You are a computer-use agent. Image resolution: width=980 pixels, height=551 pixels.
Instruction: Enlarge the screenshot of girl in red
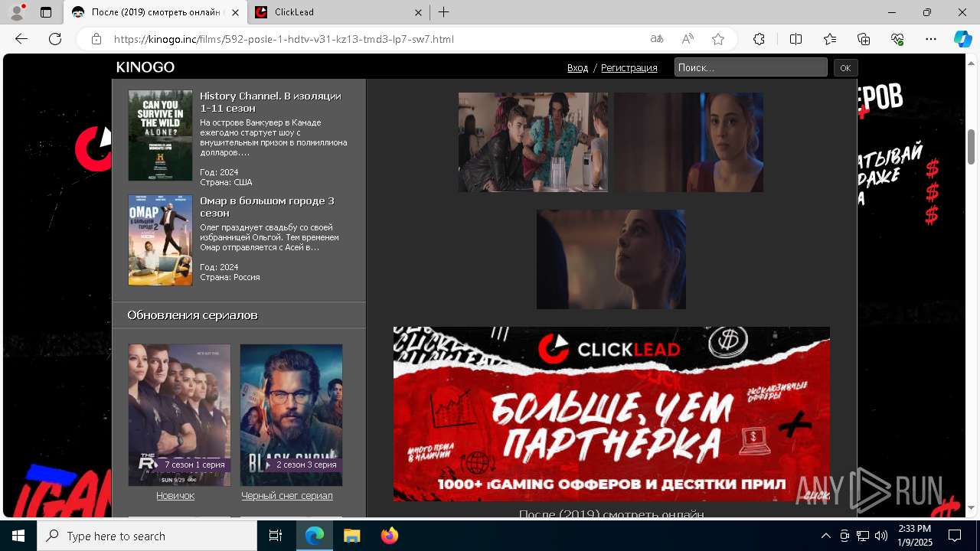689,142
